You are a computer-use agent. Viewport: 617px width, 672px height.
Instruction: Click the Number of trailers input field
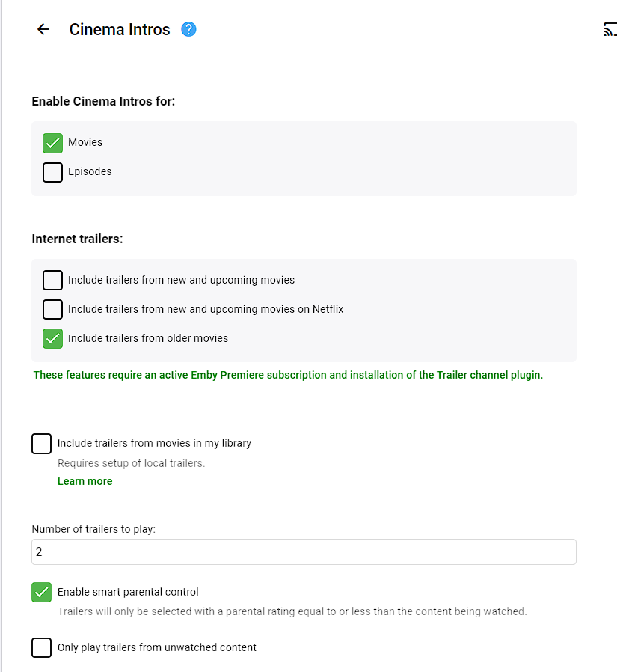point(304,552)
